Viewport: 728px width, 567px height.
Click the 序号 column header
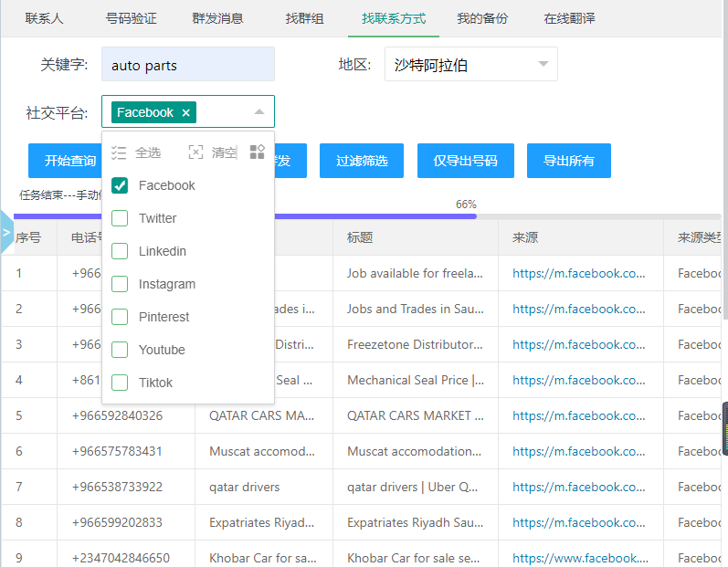[28, 237]
